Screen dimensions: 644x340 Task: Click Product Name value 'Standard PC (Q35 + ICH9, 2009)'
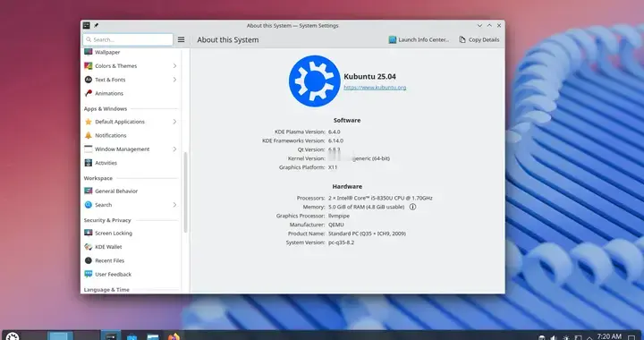pyautogui.click(x=368, y=234)
